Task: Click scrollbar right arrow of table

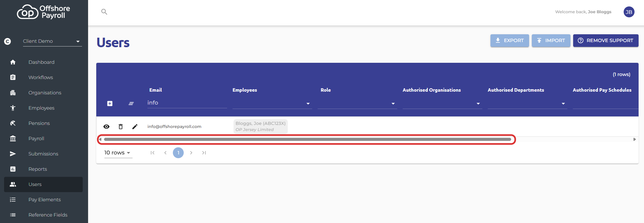Action: pyautogui.click(x=635, y=139)
